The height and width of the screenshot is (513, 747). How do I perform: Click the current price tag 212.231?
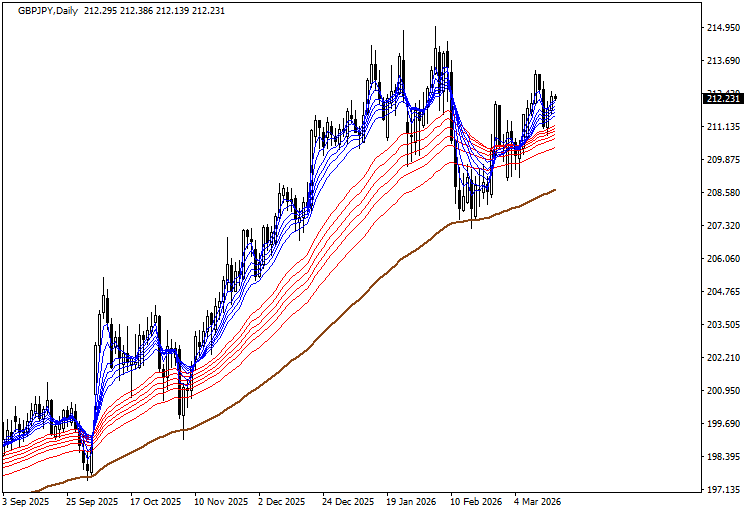(x=722, y=98)
